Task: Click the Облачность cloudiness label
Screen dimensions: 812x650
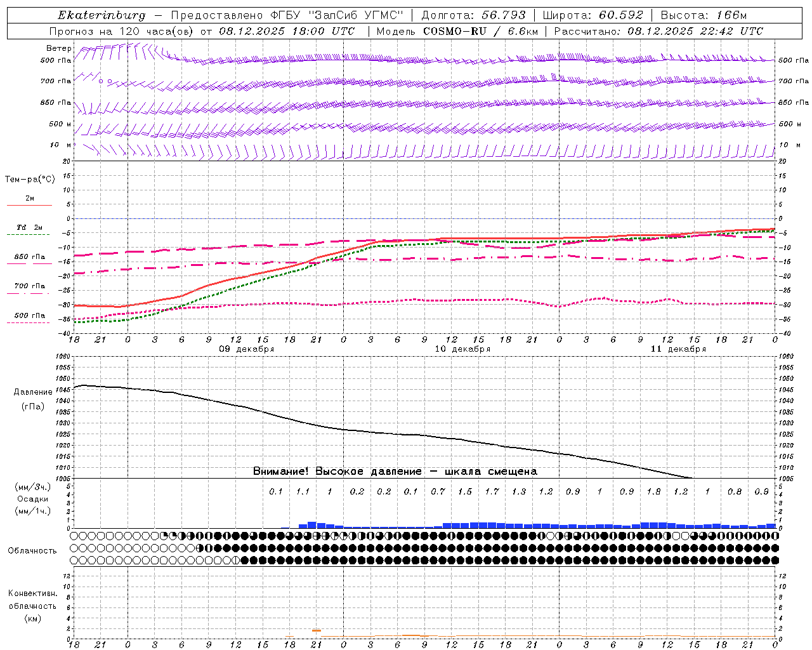Action: pyautogui.click(x=32, y=550)
